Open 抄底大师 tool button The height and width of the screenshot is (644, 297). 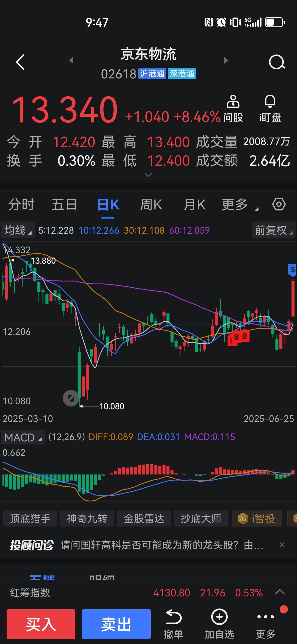pos(201,519)
